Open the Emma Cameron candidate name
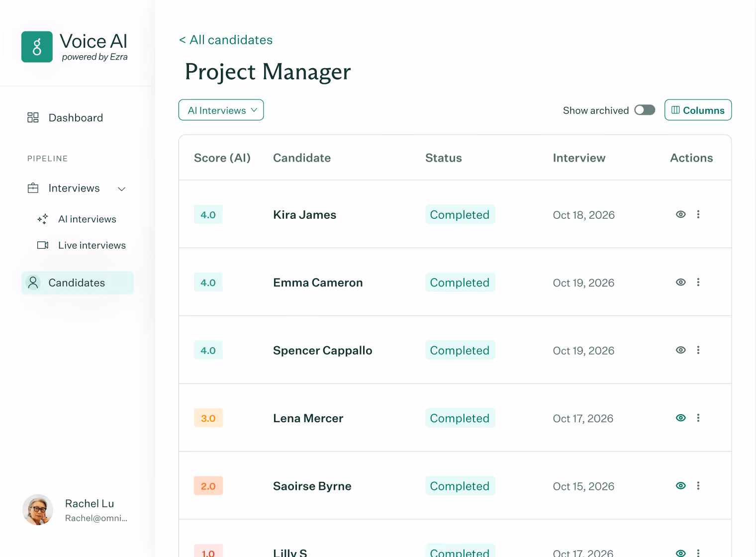The width and height of the screenshot is (756, 557). pos(318,282)
